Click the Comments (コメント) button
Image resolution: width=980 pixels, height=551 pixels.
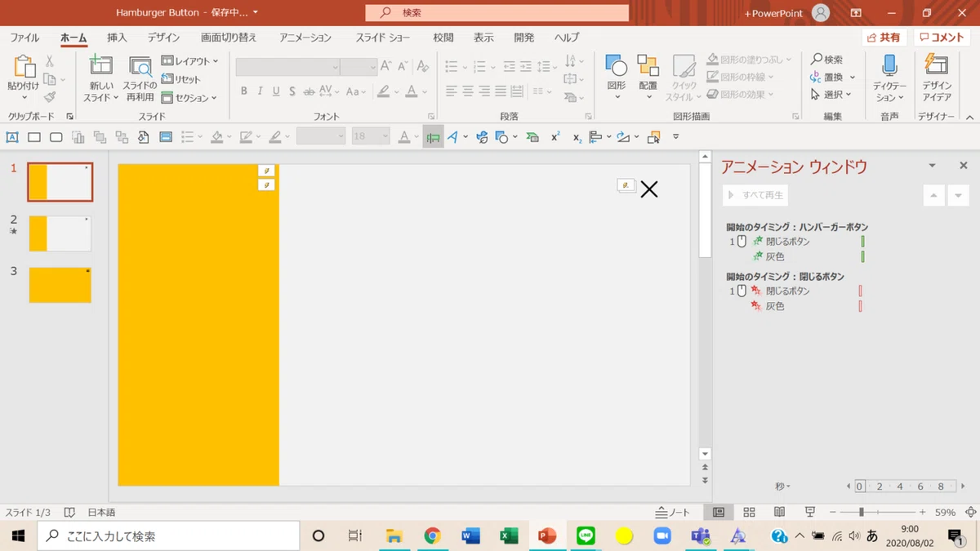click(941, 38)
